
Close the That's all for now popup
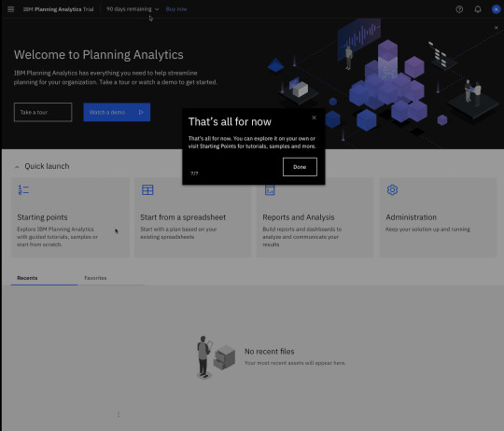pos(314,118)
